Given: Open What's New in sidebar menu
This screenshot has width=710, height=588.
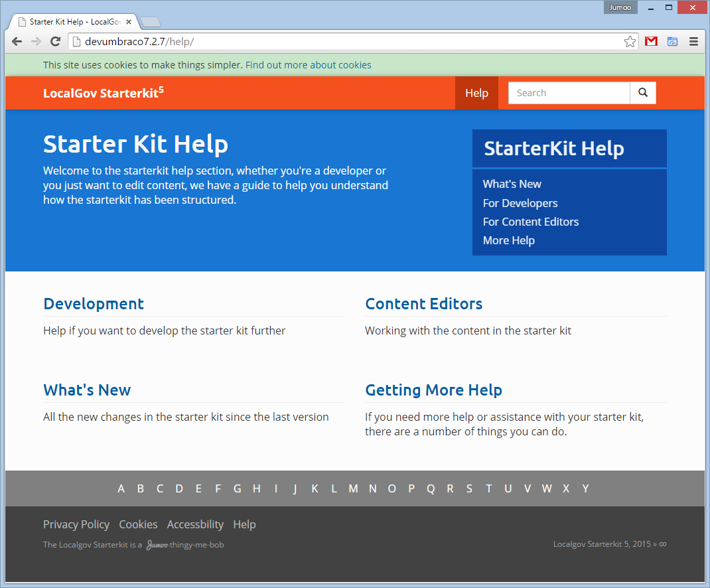Looking at the screenshot, I should 512,184.
